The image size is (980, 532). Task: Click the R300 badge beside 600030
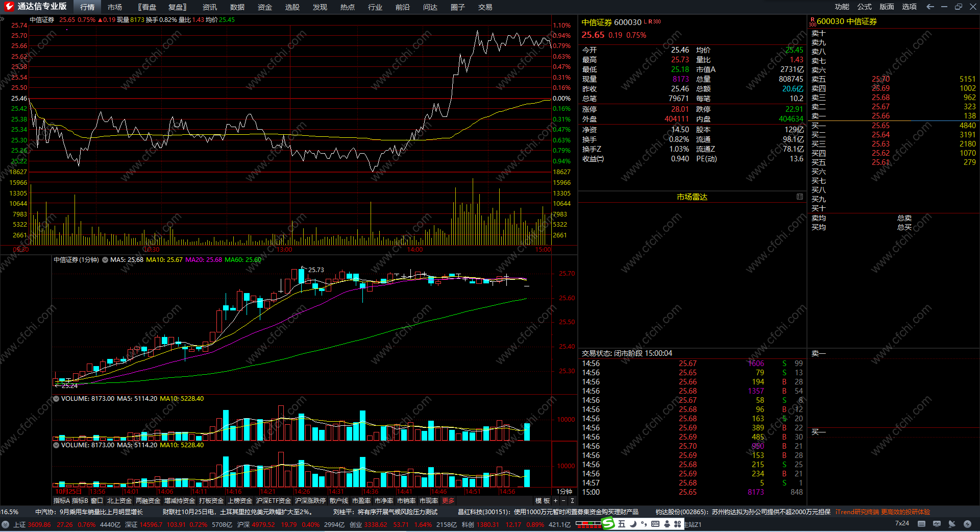812,21
